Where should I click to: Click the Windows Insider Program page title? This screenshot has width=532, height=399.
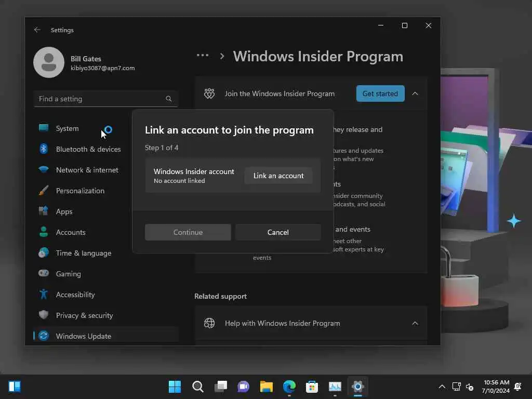point(318,56)
